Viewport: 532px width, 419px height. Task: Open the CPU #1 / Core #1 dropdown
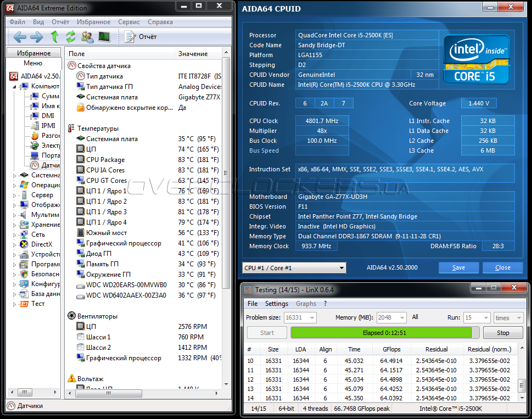[x=294, y=268]
